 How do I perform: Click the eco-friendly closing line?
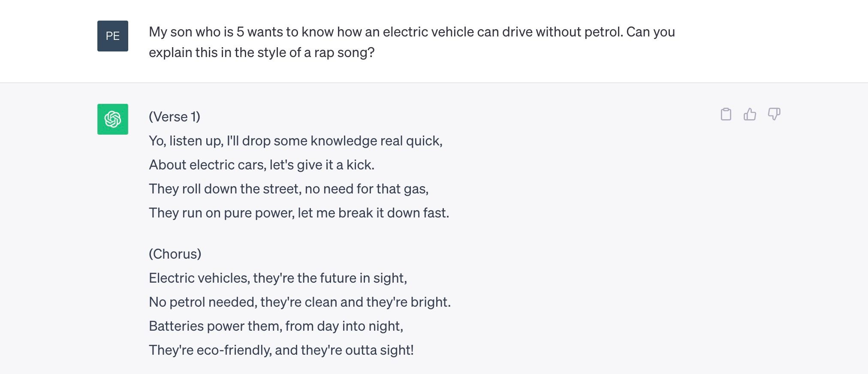click(281, 350)
